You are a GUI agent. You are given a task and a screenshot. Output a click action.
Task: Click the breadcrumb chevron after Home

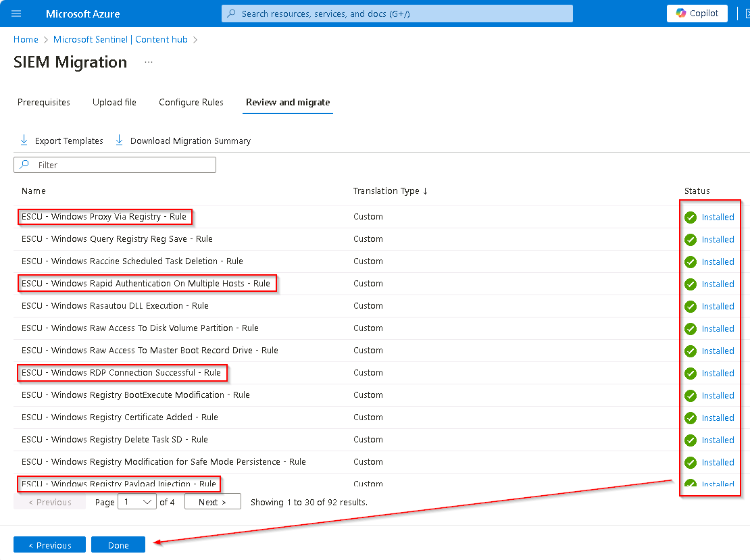46,40
